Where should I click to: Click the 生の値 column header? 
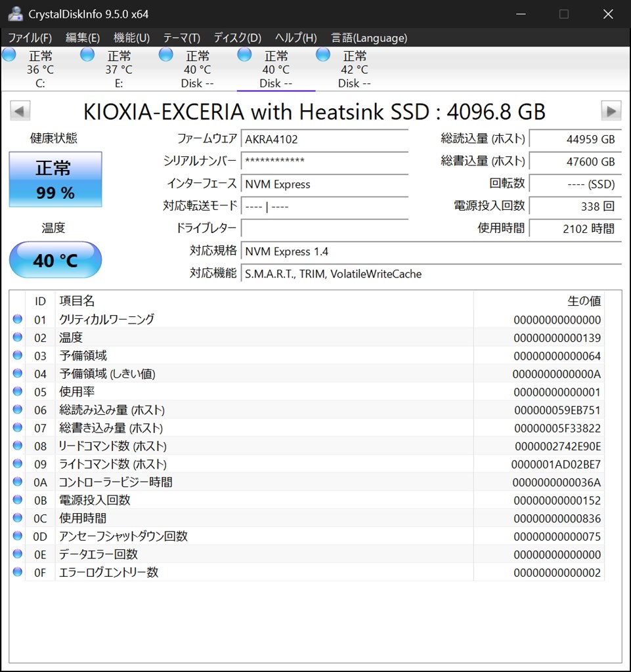pos(539,301)
